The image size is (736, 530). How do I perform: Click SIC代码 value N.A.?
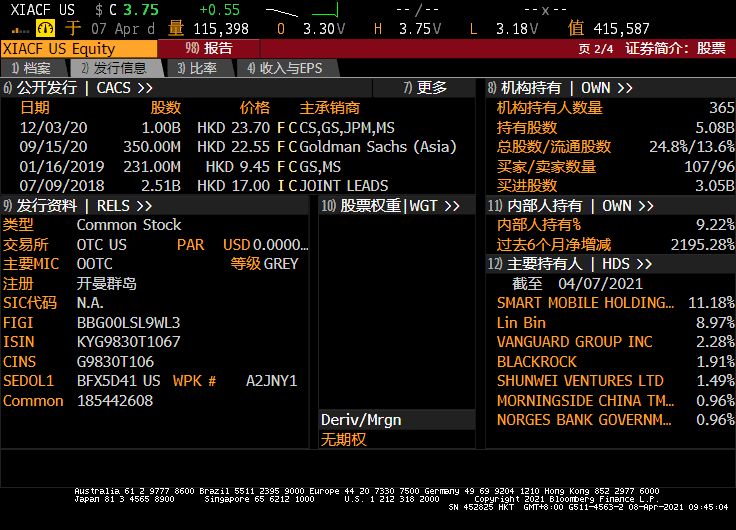coord(90,303)
